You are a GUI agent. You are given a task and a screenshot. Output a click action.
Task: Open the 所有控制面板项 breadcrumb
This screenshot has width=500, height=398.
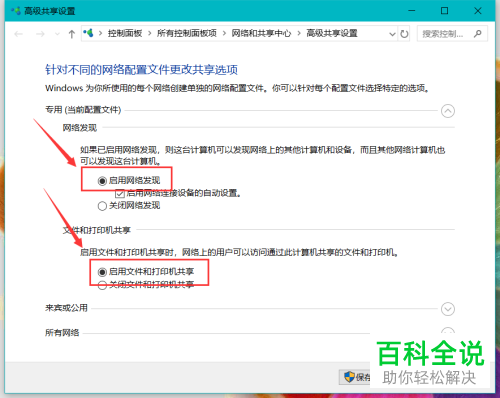click(x=187, y=33)
